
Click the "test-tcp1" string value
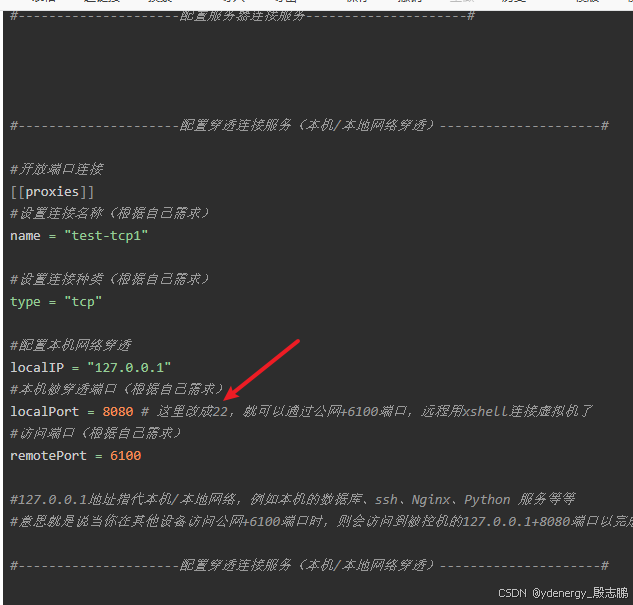point(106,236)
